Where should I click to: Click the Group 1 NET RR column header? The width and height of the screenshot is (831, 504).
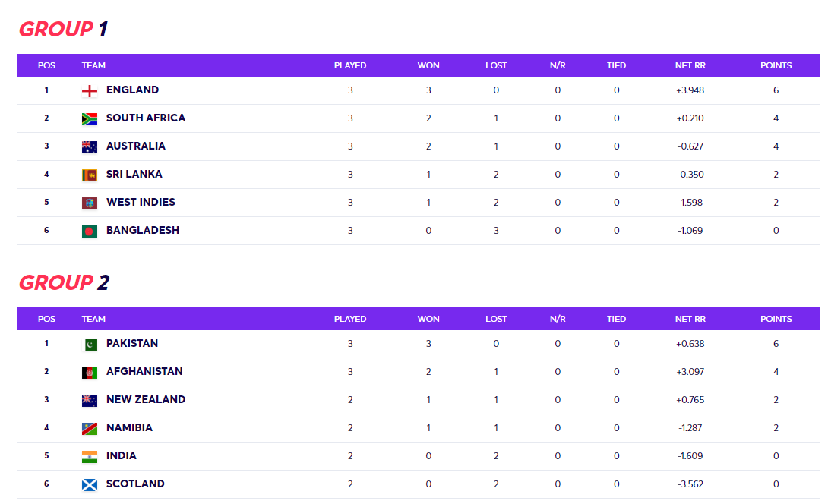coord(690,65)
